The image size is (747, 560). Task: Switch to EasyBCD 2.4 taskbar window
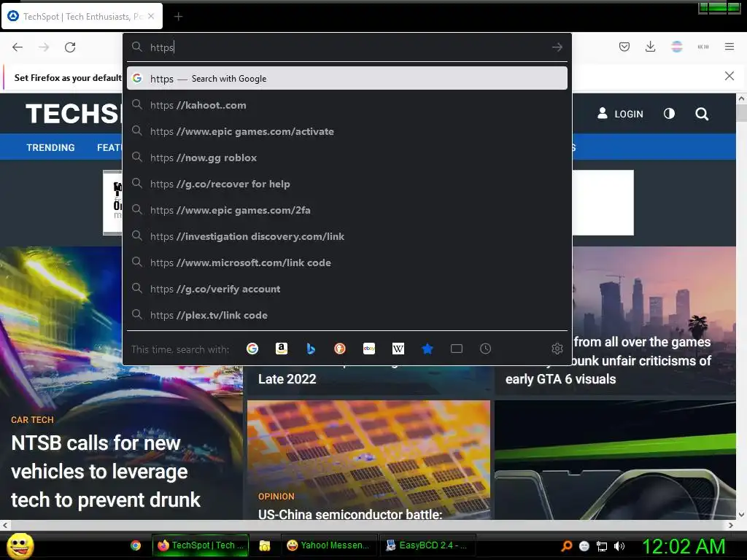tap(427, 545)
